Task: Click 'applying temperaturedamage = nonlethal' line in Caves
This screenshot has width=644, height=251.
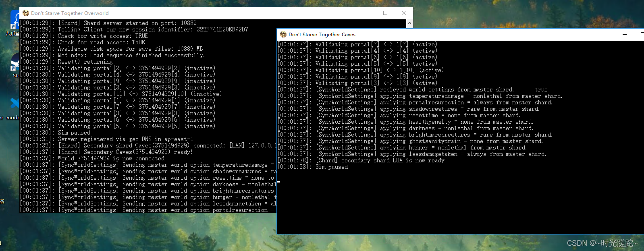Action: [x=420, y=96]
